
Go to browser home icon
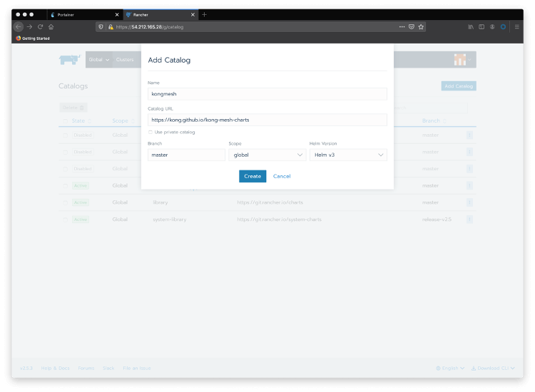51,26
